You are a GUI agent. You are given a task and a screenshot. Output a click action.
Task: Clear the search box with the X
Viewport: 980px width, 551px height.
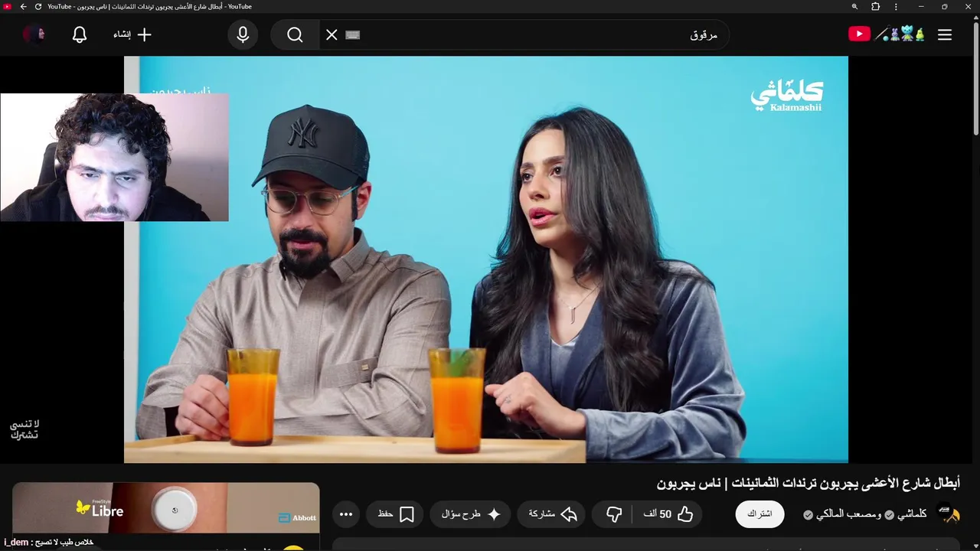[332, 34]
